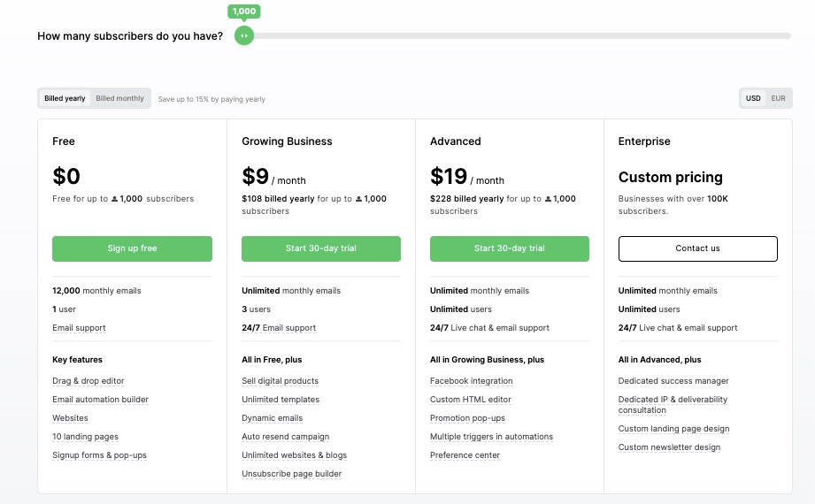Click subscriber icon in Growing Business plan
Screen dimensions: 815x504
pos(358,199)
